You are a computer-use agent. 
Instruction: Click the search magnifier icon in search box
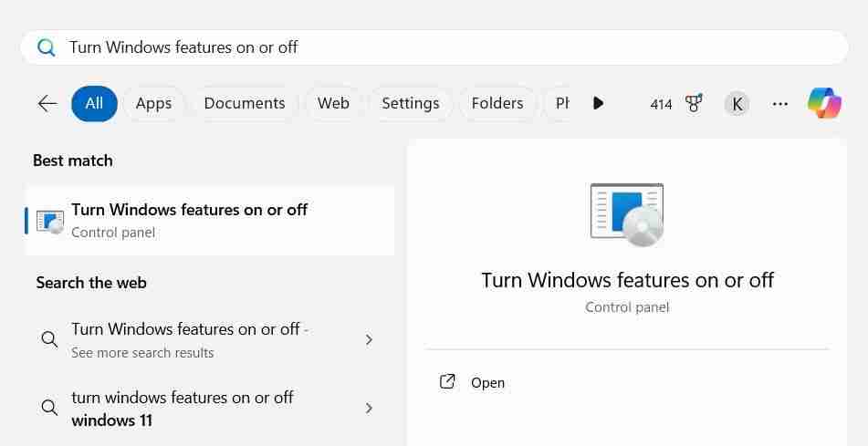pos(47,48)
